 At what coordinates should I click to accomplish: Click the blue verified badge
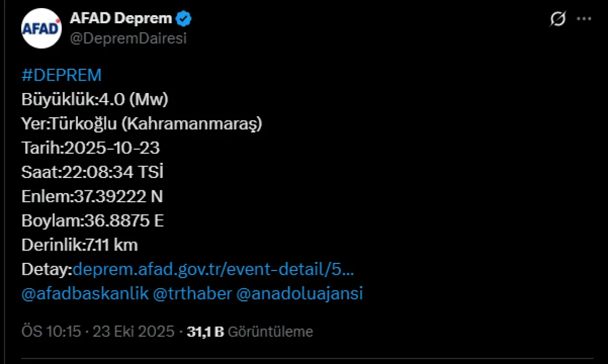click(184, 19)
